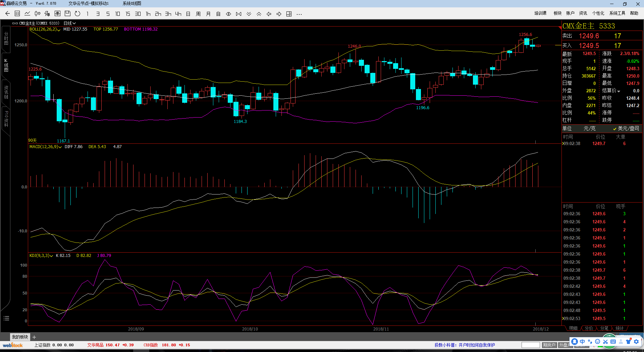This screenshot has width=644, height=352.
Task: Open the 个性化 menu
Action: [598, 13]
